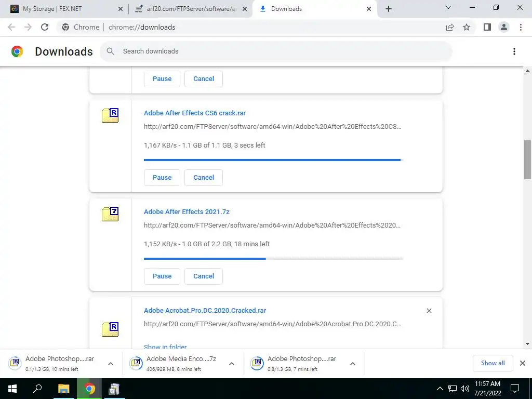Focus the Search downloads field
Image resolution: width=532 pixels, height=399 pixels.
coord(276,51)
